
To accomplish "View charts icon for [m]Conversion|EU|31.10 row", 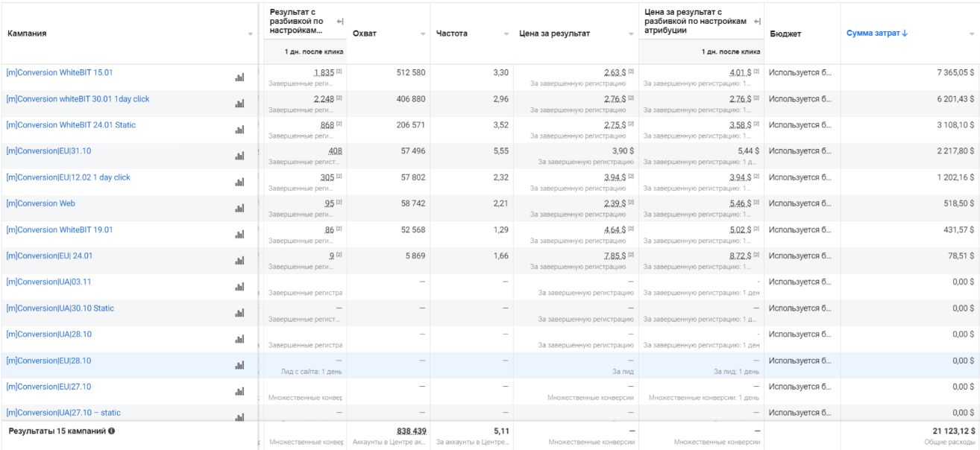I will point(239,156).
